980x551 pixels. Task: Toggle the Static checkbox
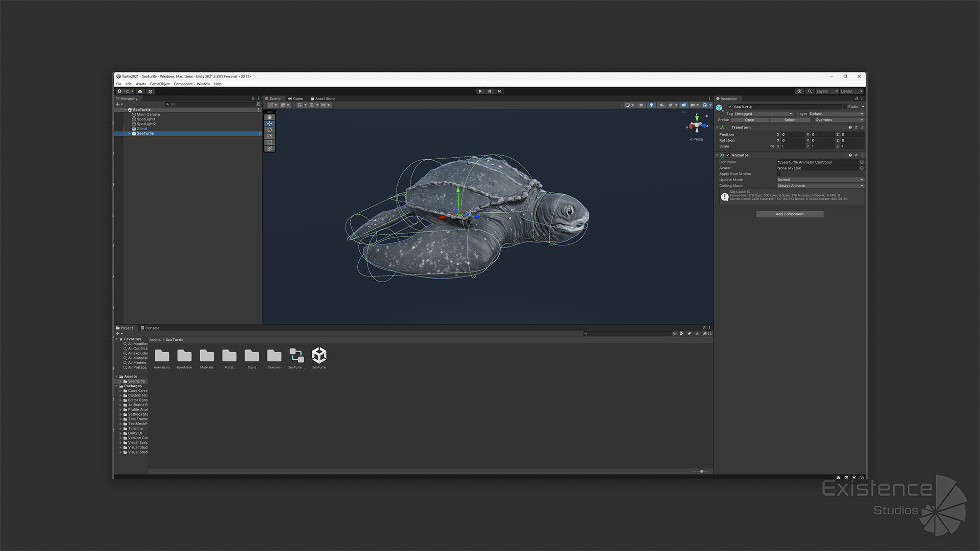[x=844, y=107]
